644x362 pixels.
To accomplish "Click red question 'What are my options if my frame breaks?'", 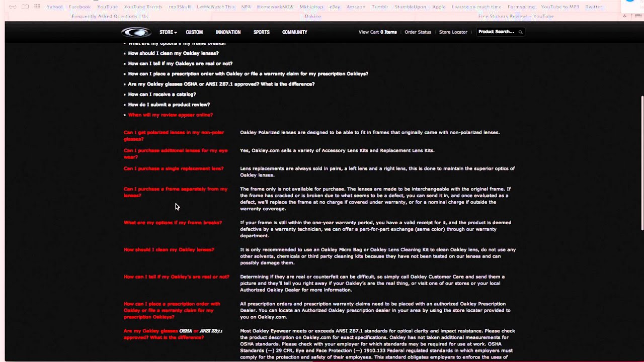I will (173, 223).
